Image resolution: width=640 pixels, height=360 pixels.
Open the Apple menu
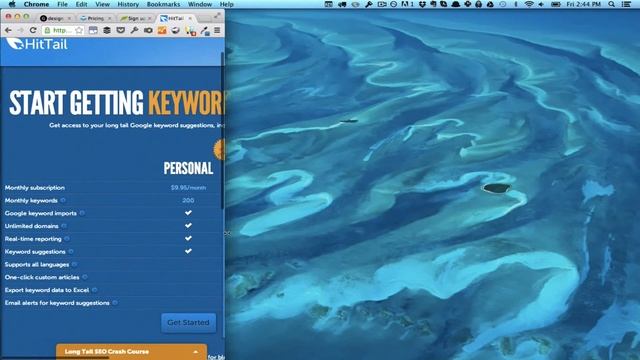[11, 4]
